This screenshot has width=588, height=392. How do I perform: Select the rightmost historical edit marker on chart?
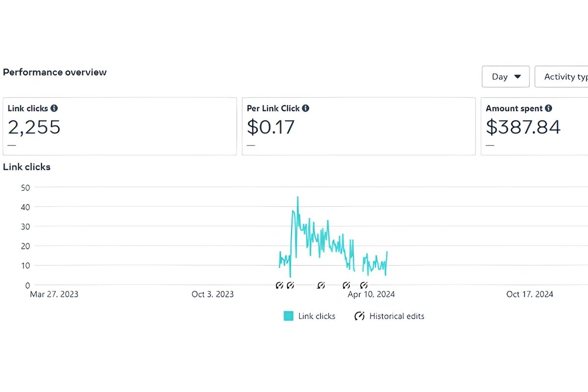click(x=364, y=285)
